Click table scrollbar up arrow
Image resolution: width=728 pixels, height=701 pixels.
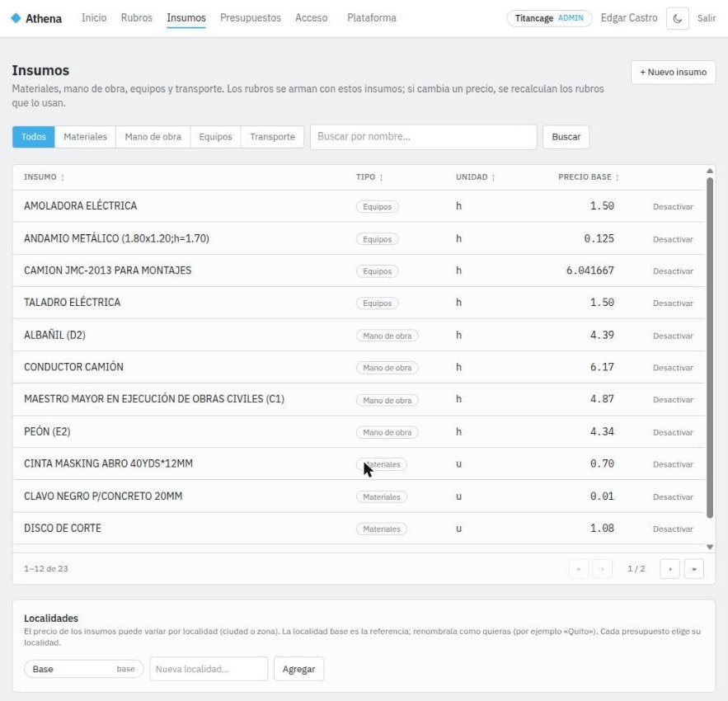coord(709,171)
